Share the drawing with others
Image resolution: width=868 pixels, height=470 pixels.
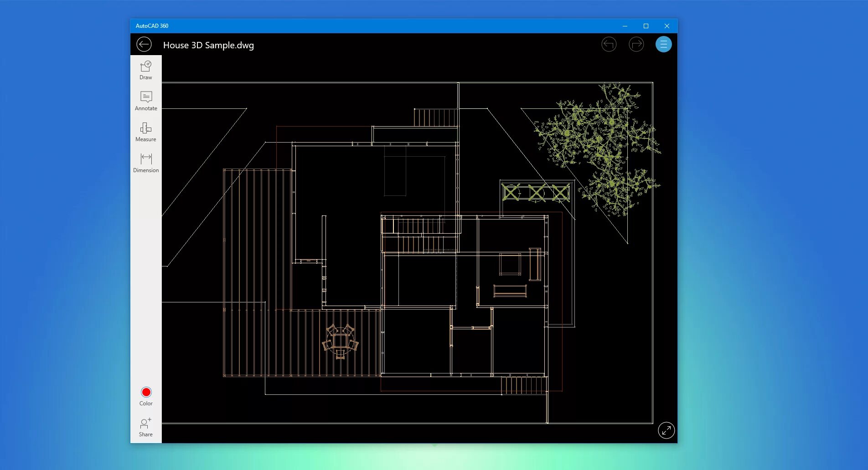point(146,427)
